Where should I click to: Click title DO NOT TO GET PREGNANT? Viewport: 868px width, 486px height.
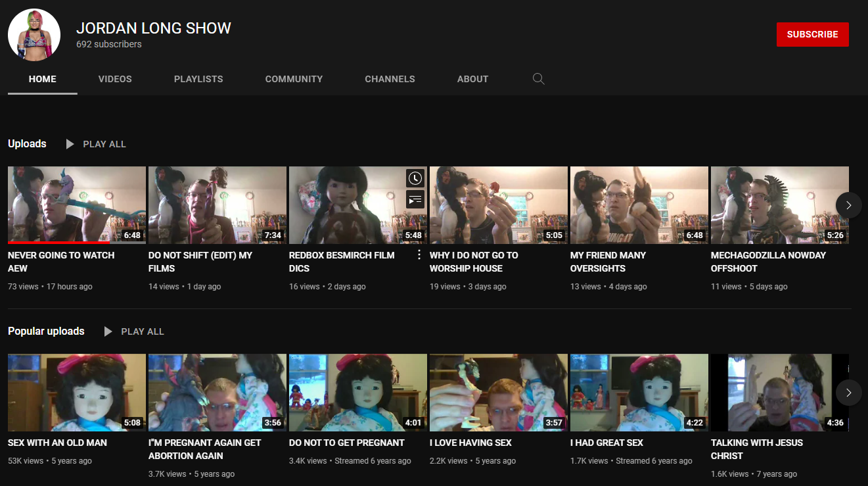point(347,443)
